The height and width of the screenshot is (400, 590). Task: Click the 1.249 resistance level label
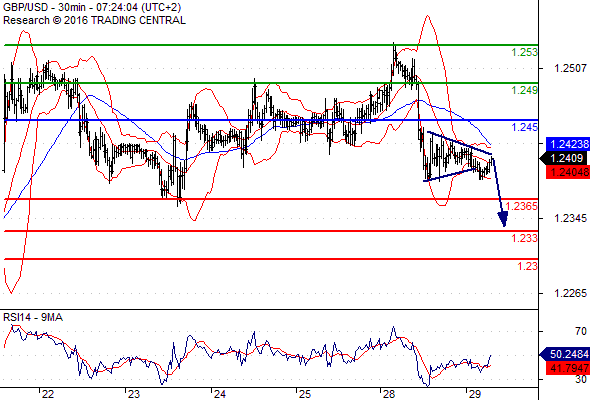pos(525,90)
